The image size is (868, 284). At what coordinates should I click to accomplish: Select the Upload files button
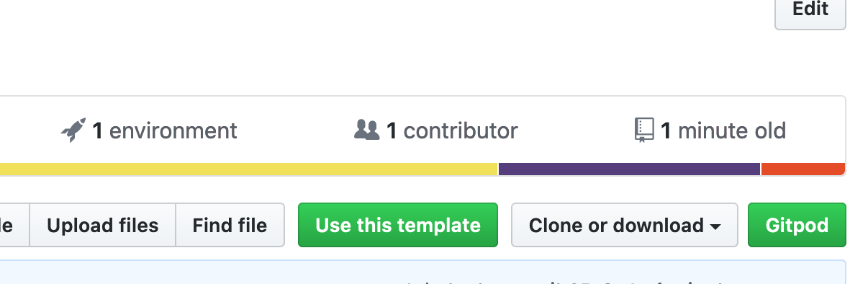pyautogui.click(x=103, y=225)
